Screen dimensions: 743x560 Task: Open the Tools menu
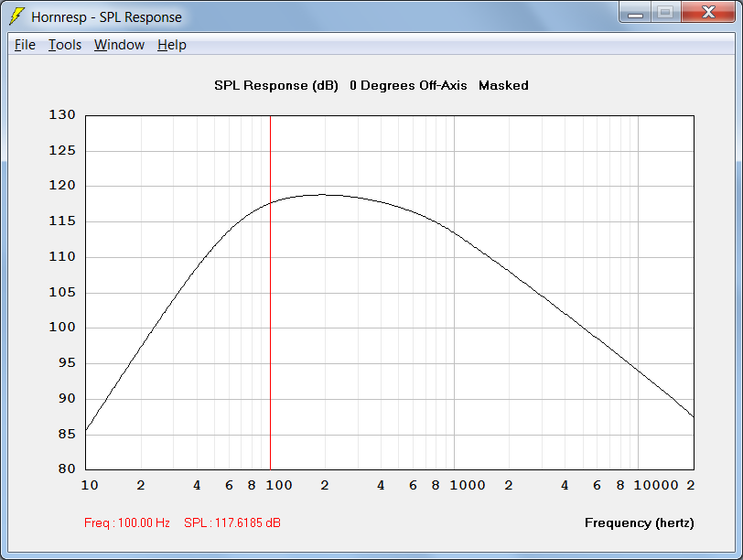coord(65,45)
